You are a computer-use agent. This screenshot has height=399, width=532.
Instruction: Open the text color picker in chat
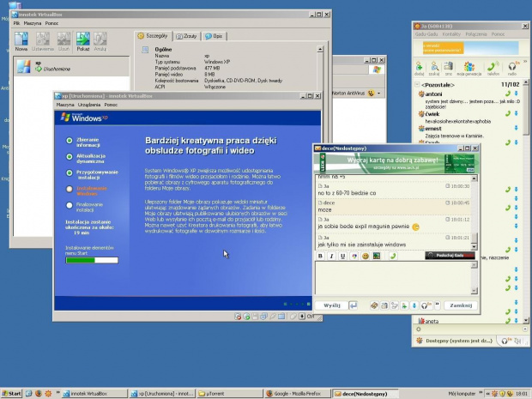354,257
